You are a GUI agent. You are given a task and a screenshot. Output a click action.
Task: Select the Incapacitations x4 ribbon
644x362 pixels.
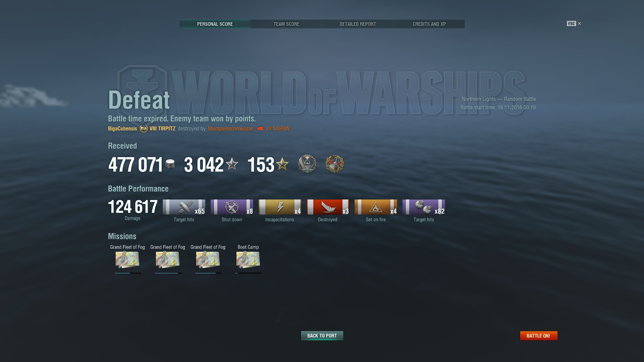(x=280, y=207)
